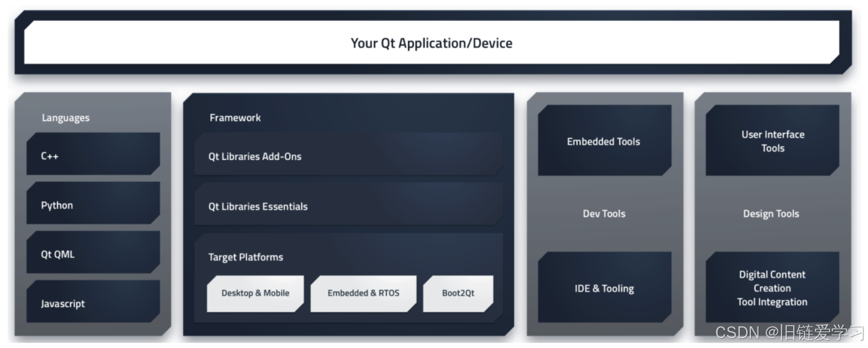
Task: Select the Embedded & RTOS platform box
Action: click(363, 294)
